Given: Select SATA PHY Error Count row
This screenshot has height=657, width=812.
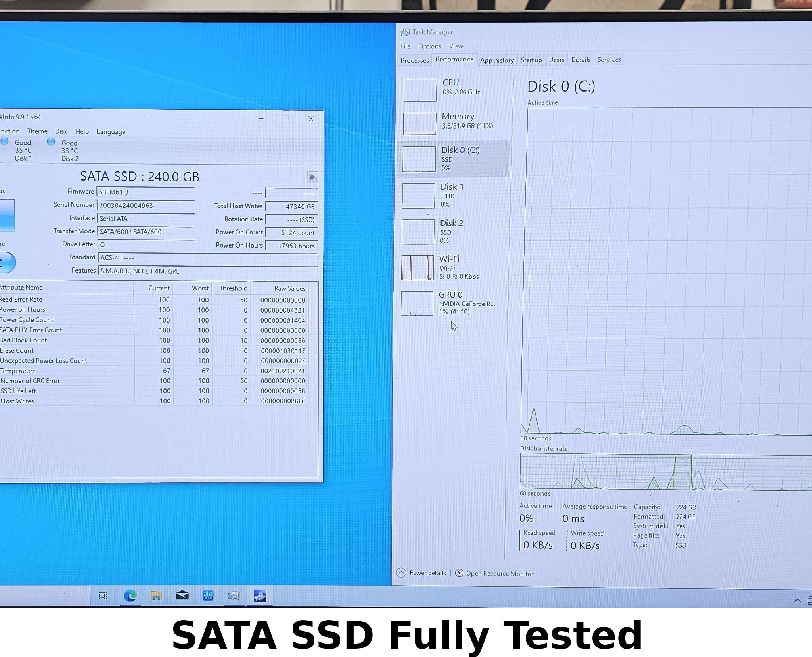Looking at the screenshot, I should click(x=154, y=330).
